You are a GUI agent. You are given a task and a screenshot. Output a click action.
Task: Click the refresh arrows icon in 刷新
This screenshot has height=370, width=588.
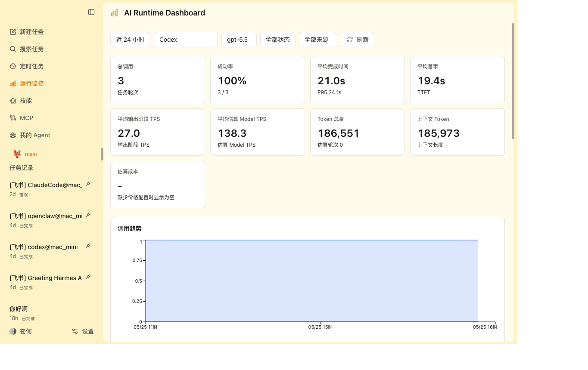[350, 40]
